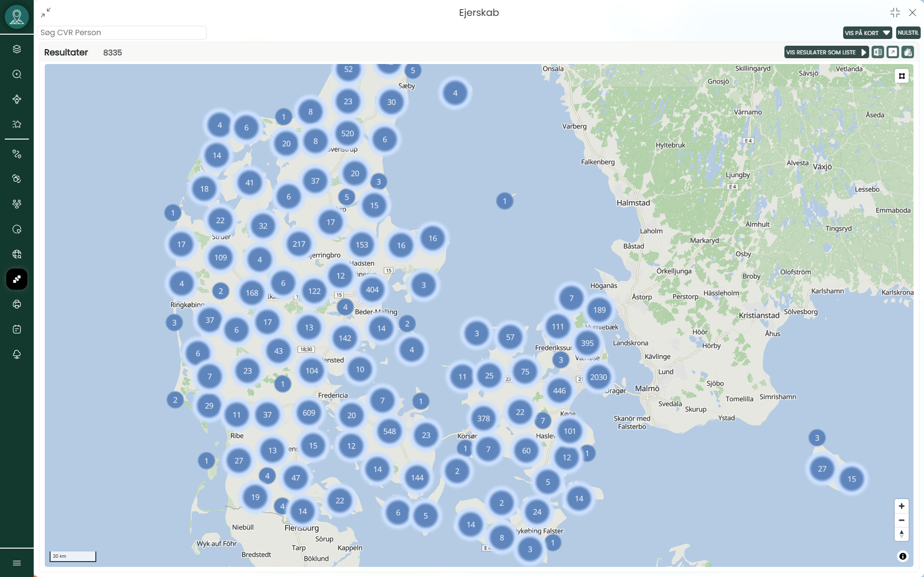Click the globe search icon in sidebar

click(17, 254)
